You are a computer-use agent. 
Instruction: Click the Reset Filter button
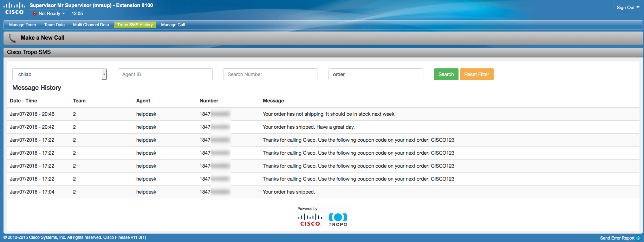(476, 74)
